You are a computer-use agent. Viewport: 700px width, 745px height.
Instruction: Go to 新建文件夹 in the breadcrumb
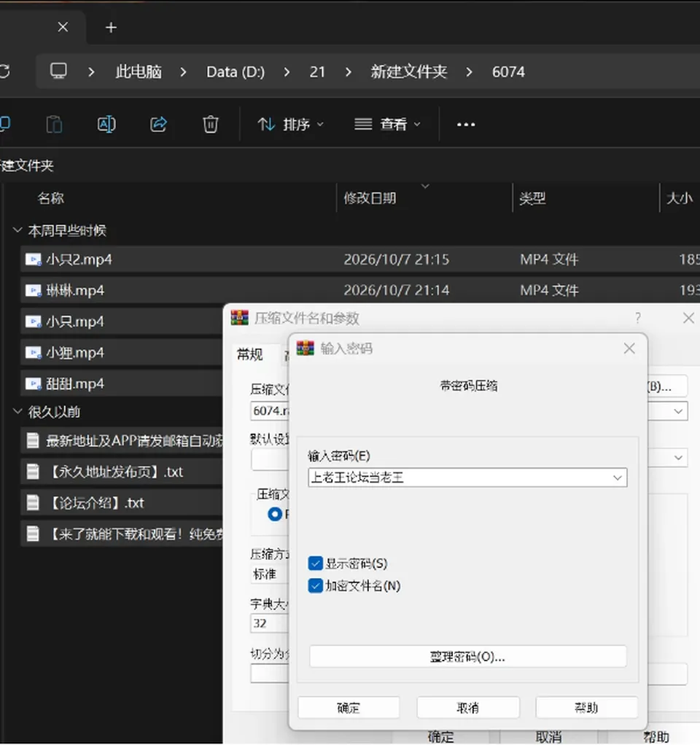pyautogui.click(x=409, y=71)
